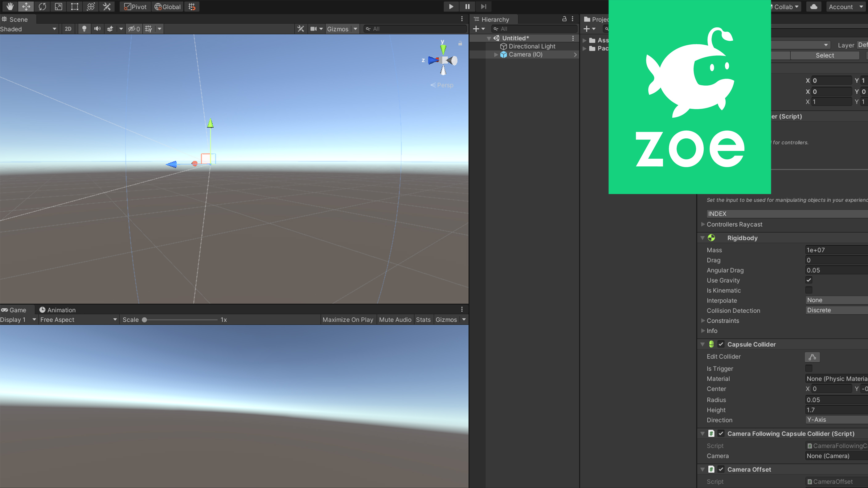Toggle scene lighting bulb icon
Screen dimensions: 868x488
pos(84,29)
